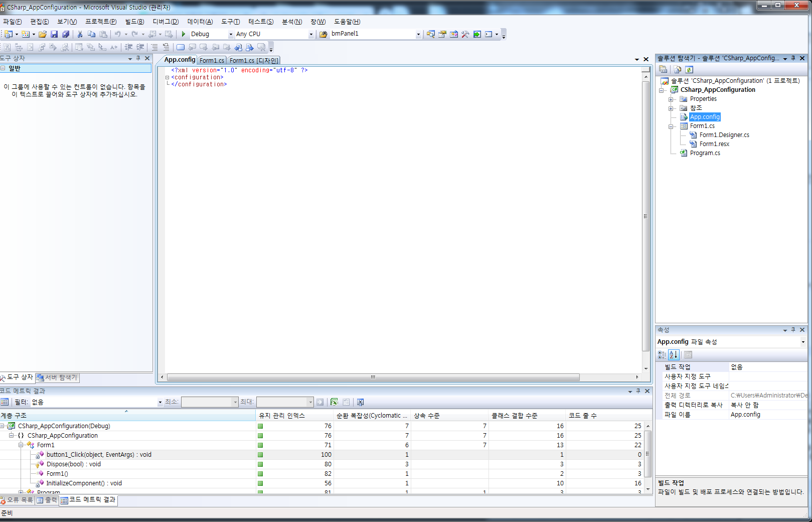Click the Start Page green arrow icon
Screen dimensions: 812x522
tap(477, 34)
